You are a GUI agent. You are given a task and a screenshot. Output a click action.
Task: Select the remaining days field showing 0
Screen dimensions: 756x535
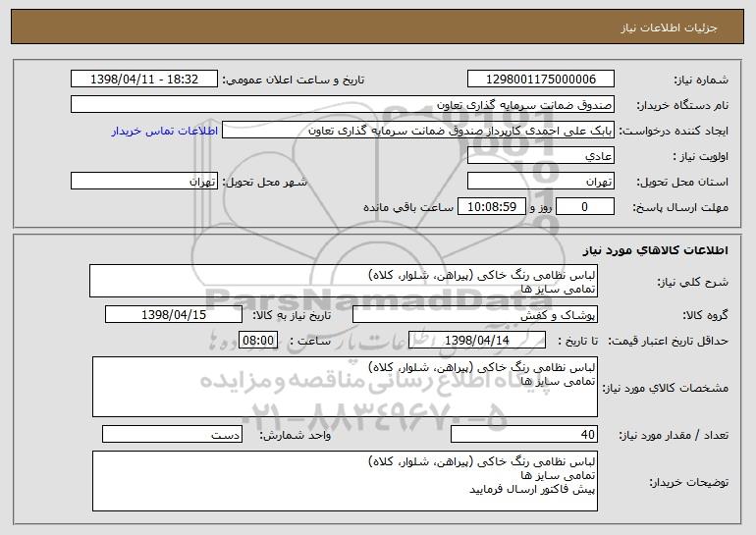[585, 207]
